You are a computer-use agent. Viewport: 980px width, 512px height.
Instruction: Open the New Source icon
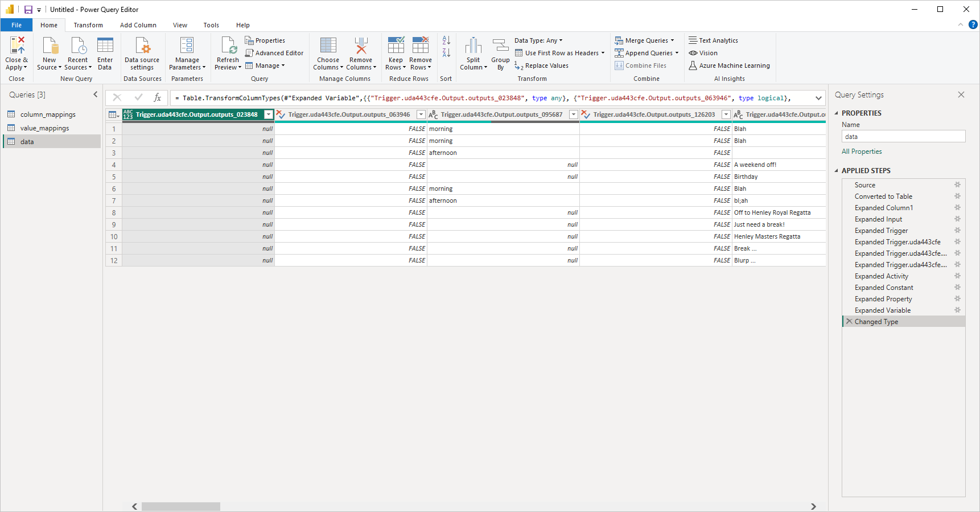[x=50, y=46]
